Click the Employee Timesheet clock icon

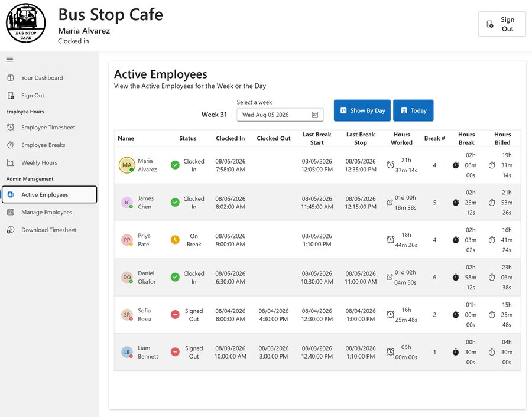11,127
